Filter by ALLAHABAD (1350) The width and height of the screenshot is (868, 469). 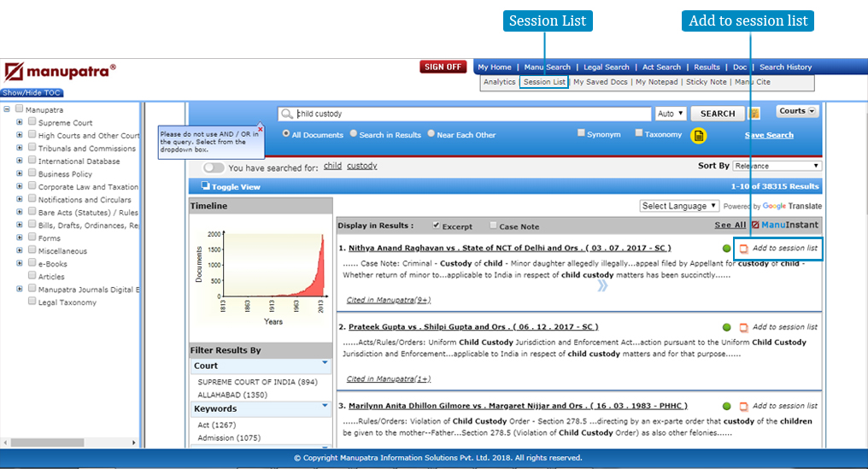click(232, 395)
